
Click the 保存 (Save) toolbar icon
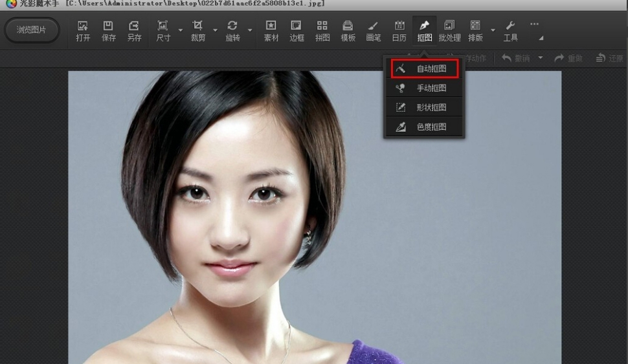108,30
